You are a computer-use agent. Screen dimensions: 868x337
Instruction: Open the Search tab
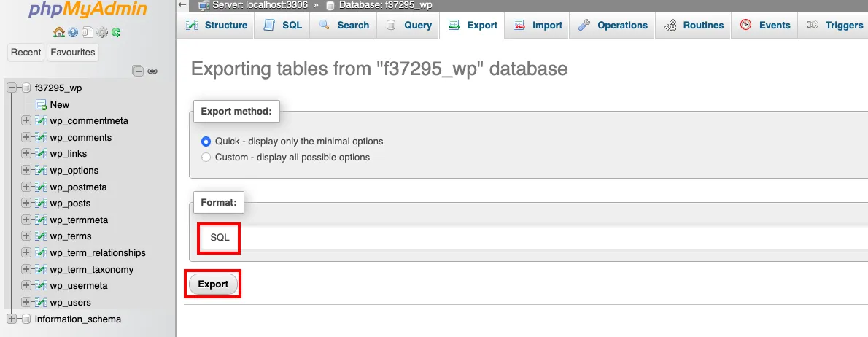point(344,26)
